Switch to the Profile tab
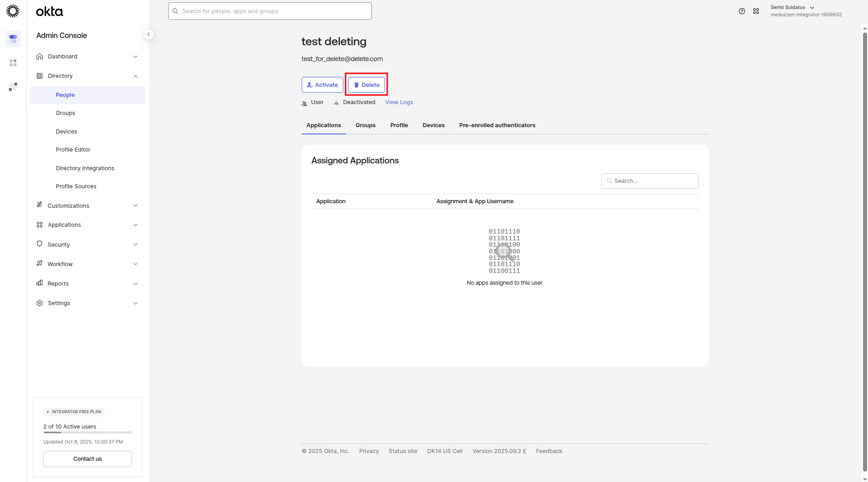Viewport: 868px width, 482px height. (x=399, y=125)
